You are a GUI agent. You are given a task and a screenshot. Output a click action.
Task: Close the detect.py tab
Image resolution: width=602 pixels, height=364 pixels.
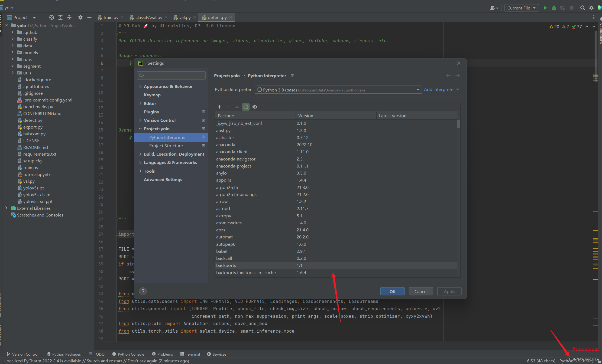231,17
